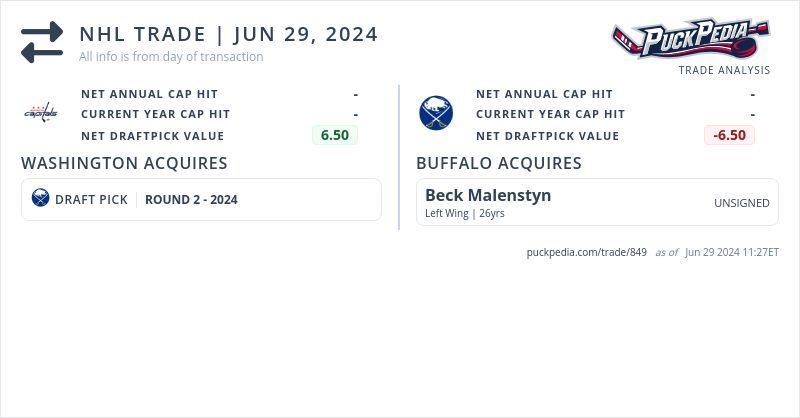Click the Jun 29 2024 11:27ET timestamp
Screen dimensions: 800x418
coord(732,252)
